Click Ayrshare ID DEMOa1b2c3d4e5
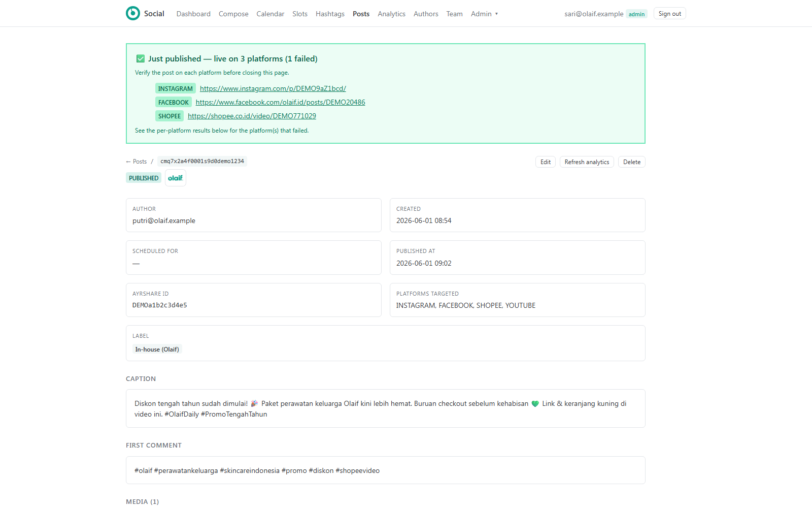 click(x=160, y=305)
